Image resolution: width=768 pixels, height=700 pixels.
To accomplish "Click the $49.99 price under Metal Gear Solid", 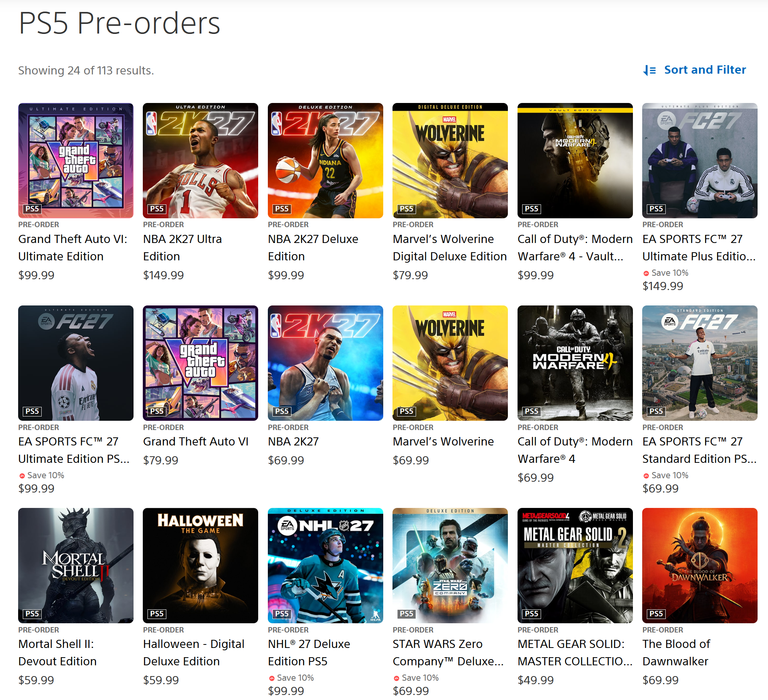I will point(536,680).
